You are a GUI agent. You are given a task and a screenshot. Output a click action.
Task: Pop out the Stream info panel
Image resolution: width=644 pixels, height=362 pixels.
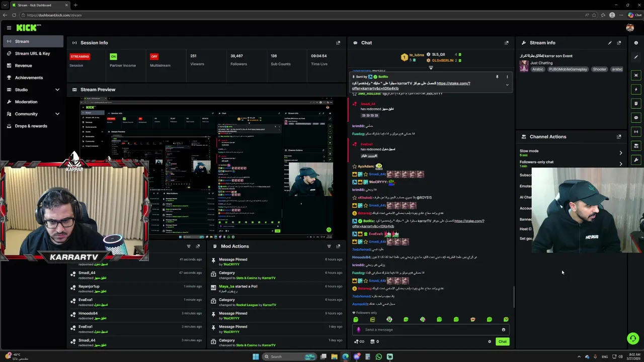pos(619,43)
